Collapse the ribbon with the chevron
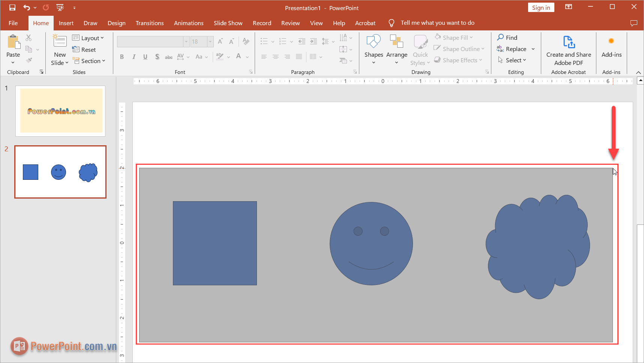Screen dimensions: 644x363 (x=638, y=72)
